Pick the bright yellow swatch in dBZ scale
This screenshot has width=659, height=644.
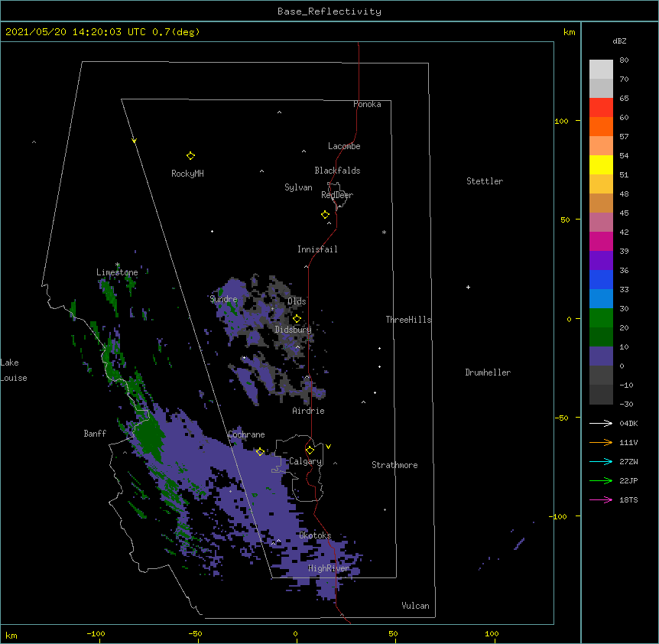coord(601,164)
